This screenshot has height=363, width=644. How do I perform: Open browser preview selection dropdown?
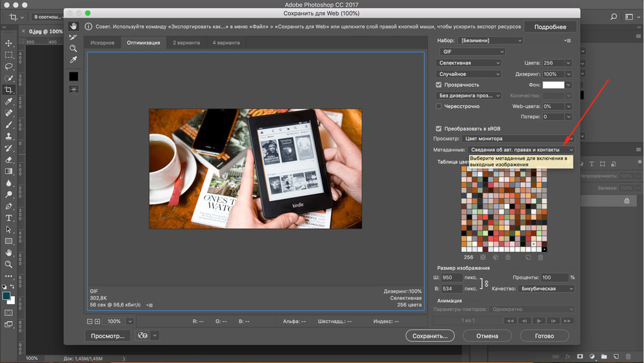click(155, 335)
